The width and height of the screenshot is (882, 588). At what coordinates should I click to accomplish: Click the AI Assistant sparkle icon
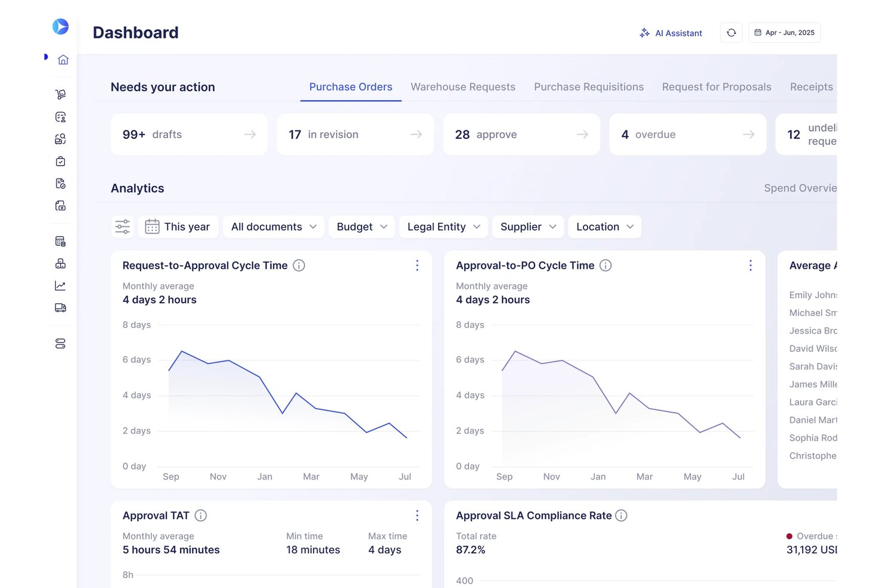point(644,33)
